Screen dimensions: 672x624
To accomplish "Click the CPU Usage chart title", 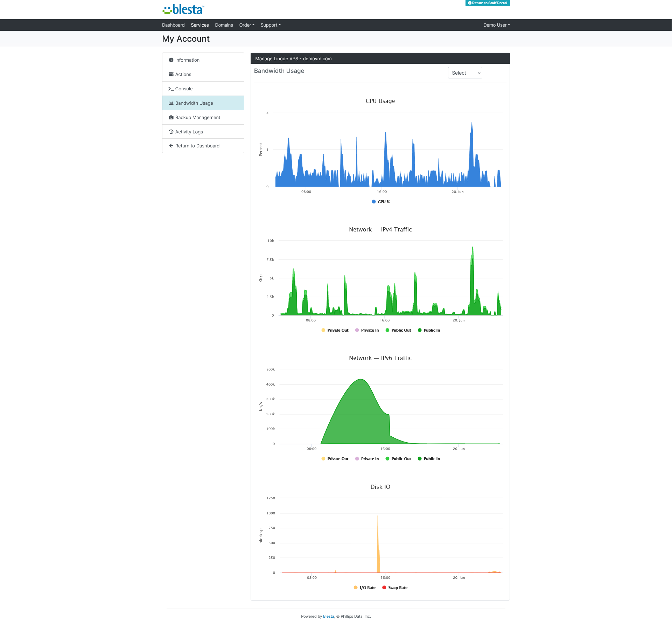I will tap(380, 101).
